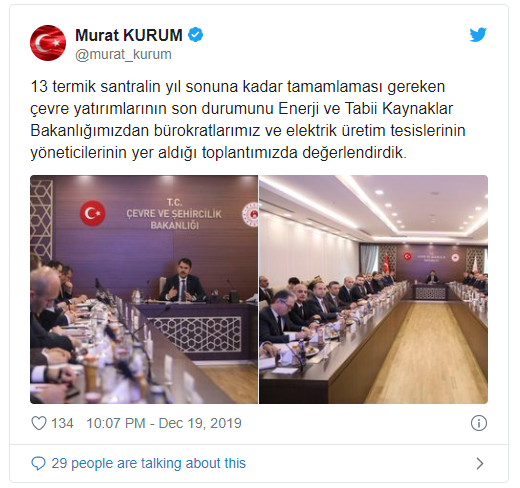This screenshot has width=520, height=488.
Task: Open the right photo of the long meeting table
Action: point(374,289)
